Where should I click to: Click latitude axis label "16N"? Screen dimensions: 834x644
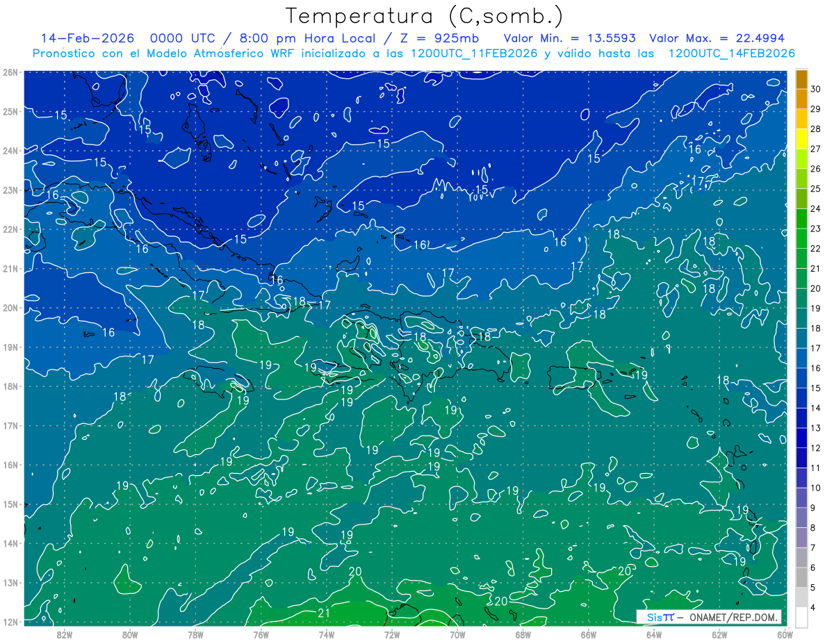click(10, 465)
